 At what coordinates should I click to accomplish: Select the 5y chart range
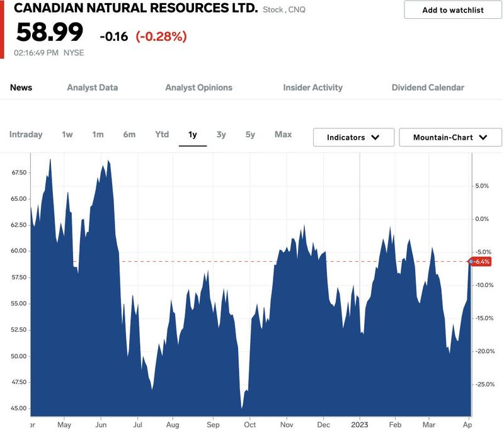(250, 134)
